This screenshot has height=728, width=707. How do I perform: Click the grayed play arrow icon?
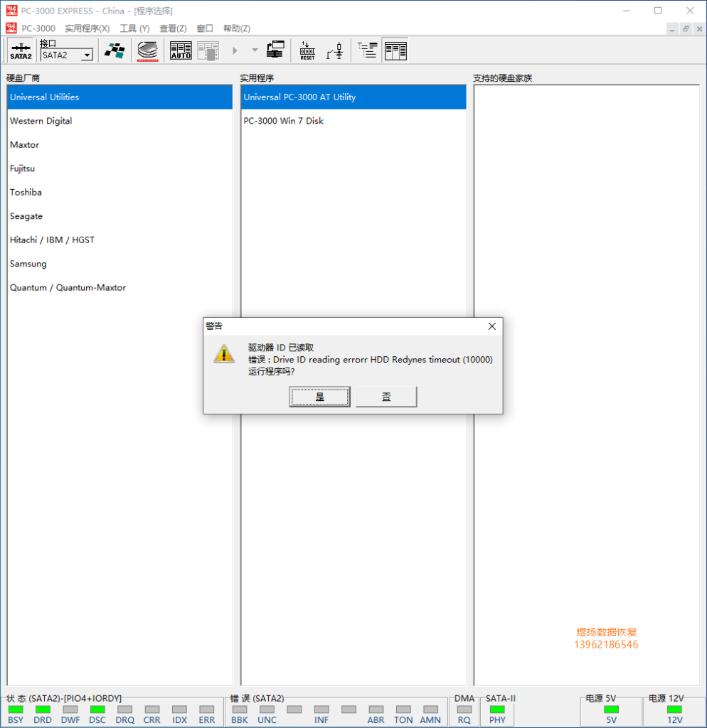click(235, 50)
